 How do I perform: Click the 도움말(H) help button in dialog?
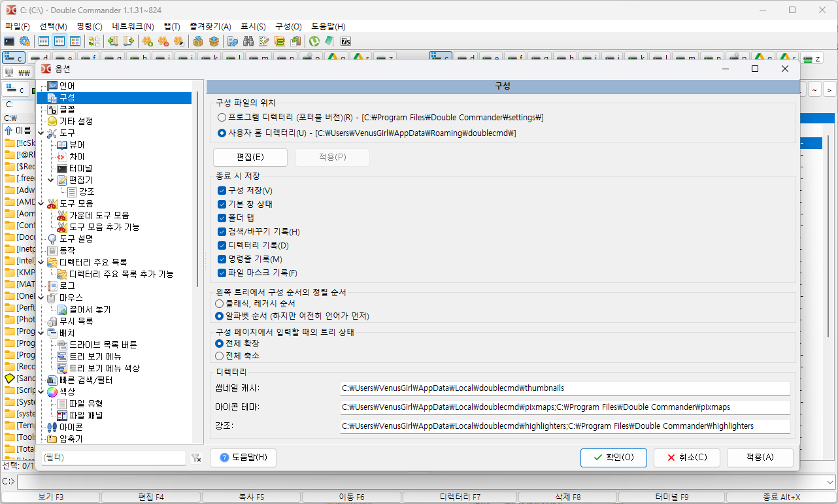(x=243, y=458)
